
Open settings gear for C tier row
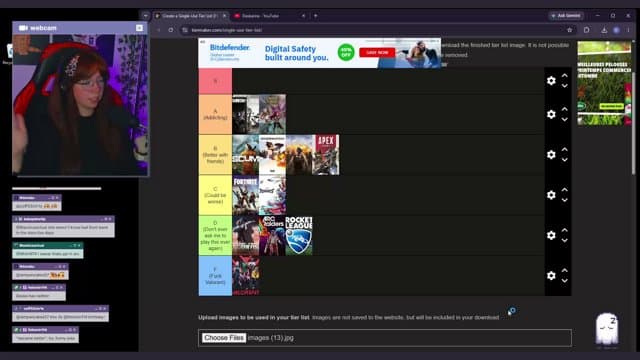(551, 195)
